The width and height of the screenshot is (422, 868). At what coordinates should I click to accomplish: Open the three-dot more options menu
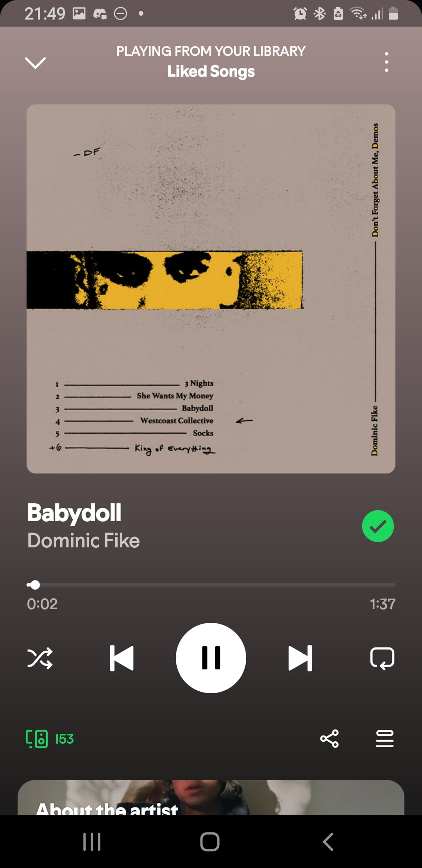click(x=386, y=62)
